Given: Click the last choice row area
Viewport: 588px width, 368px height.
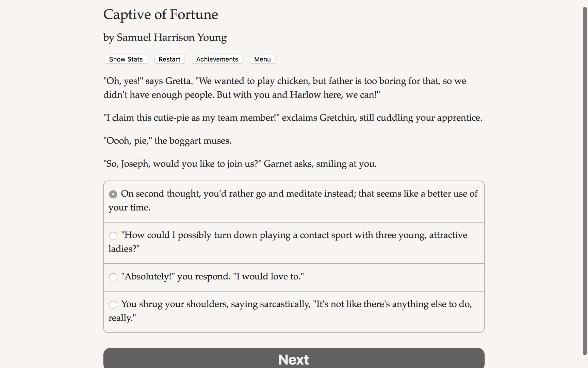Looking at the screenshot, I should 293,311.
